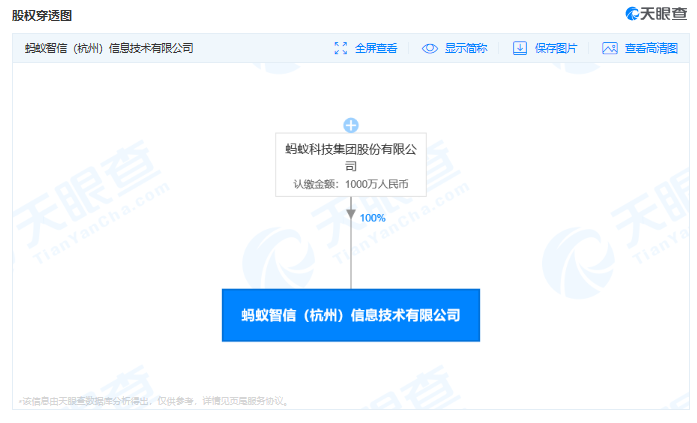
Task: Click the save image download icon
Action: [520, 48]
